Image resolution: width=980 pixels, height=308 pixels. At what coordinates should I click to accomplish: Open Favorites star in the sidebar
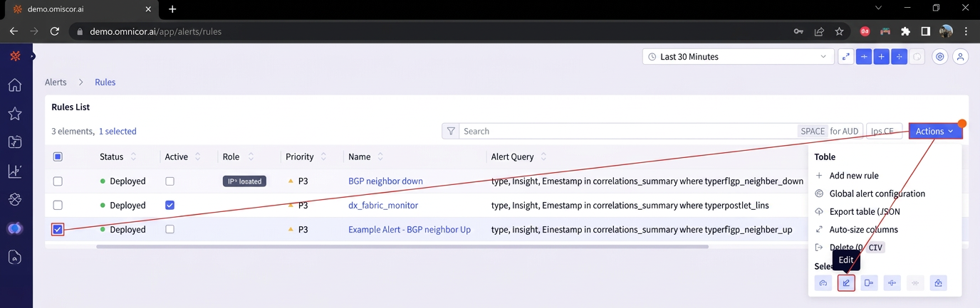click(15, 114)
